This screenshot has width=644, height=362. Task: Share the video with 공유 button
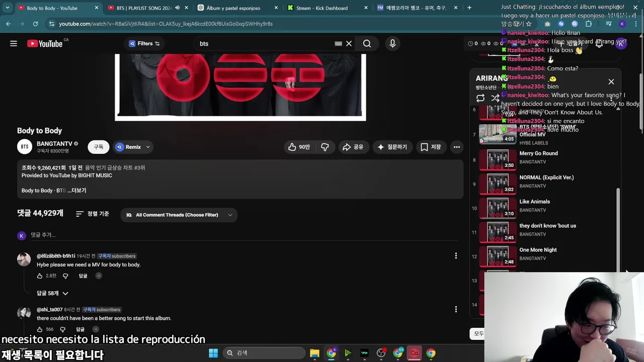pyautogui.click(x=353, y=147)
